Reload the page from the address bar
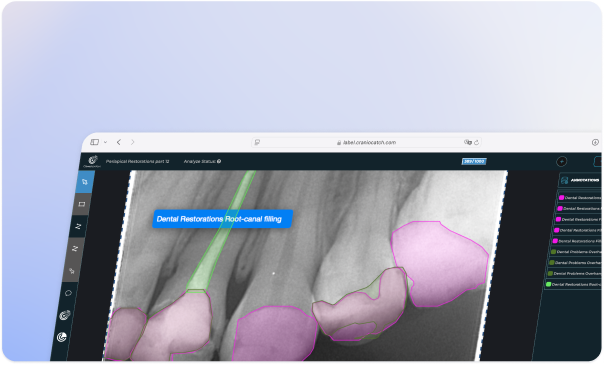Screen dimensions: 604x365 (476, 142)
